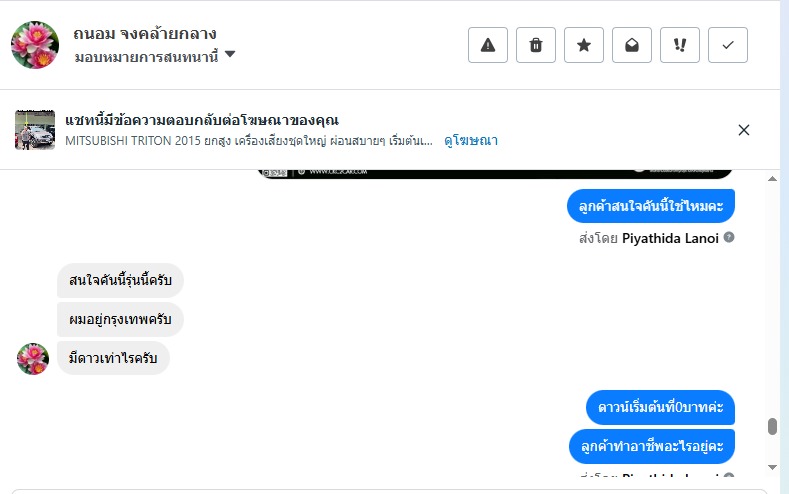789x494 pixels.
Task: Flag conversation with exclamation priority icon
Action: [x=680, y=45]
